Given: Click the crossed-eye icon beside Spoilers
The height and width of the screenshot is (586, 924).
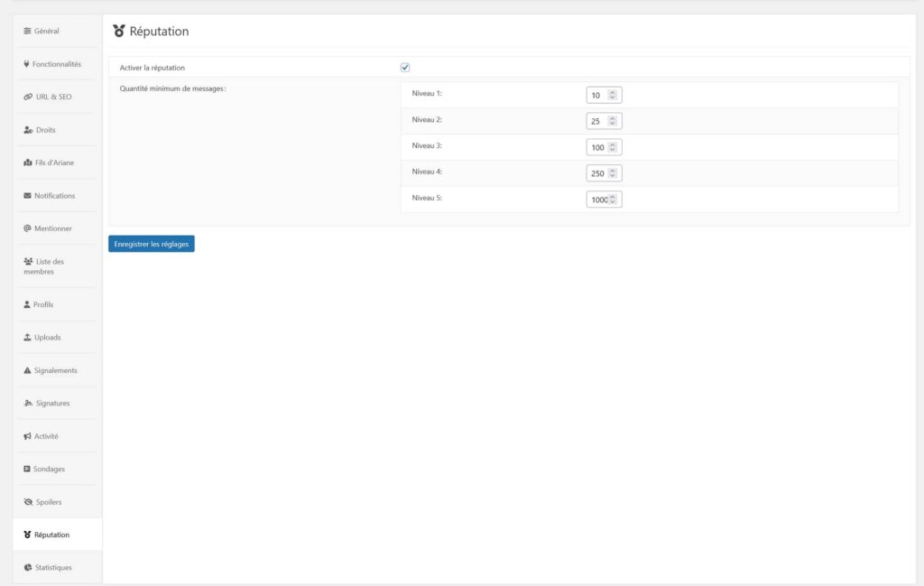Looking at the screenshot, I should click(28, 502).
